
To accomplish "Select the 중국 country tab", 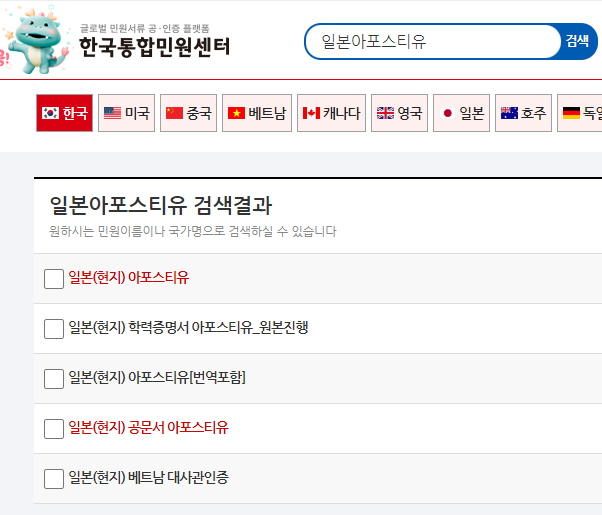I will coord(189,113).
